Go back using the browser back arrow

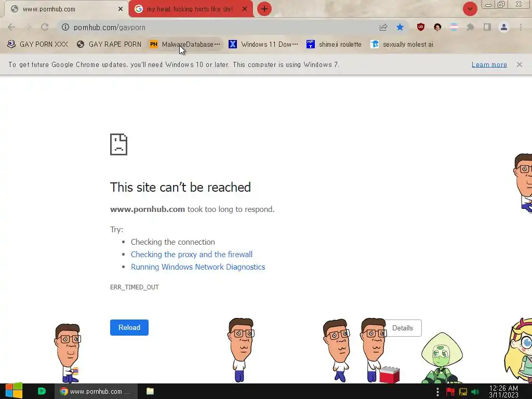pyautogui.click(x=11, y=27)
